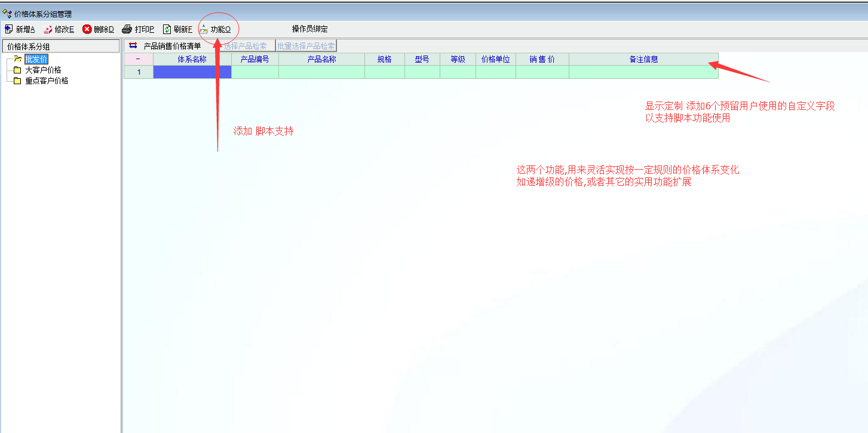
Task: Select 重点客户价格 in the group tree
Action: pyautogui.click(x=46, y=81)
